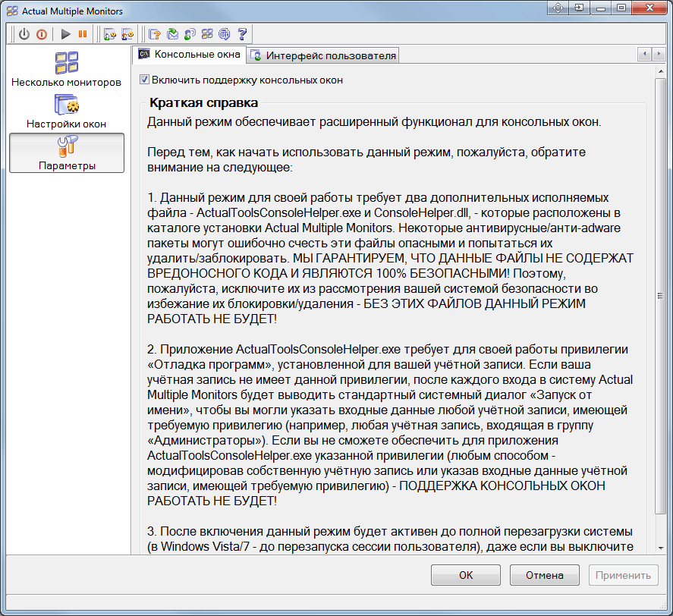Click tab strip left scroll arrow
Image resolution: width=673 pixels, height=616 pixels.
[x=644, y=54]
